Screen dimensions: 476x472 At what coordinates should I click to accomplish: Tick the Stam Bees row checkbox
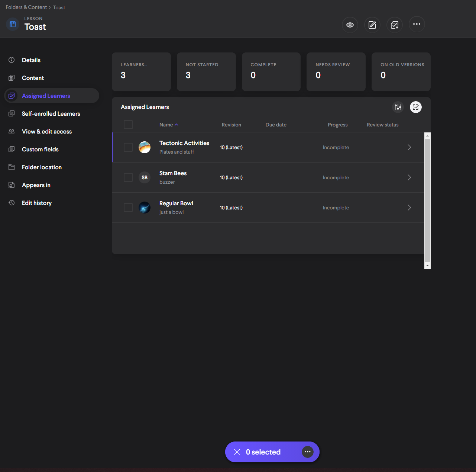click(x=128, y=177)
